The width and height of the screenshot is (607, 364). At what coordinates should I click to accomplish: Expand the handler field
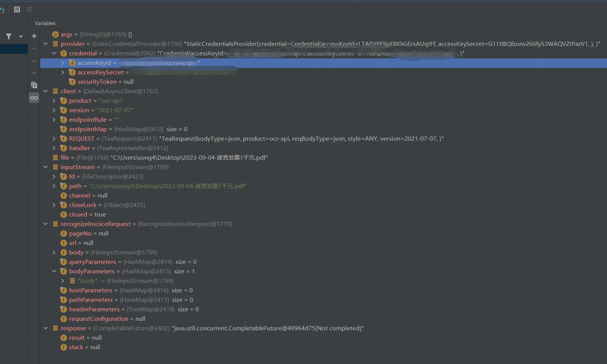pos(54,148)
